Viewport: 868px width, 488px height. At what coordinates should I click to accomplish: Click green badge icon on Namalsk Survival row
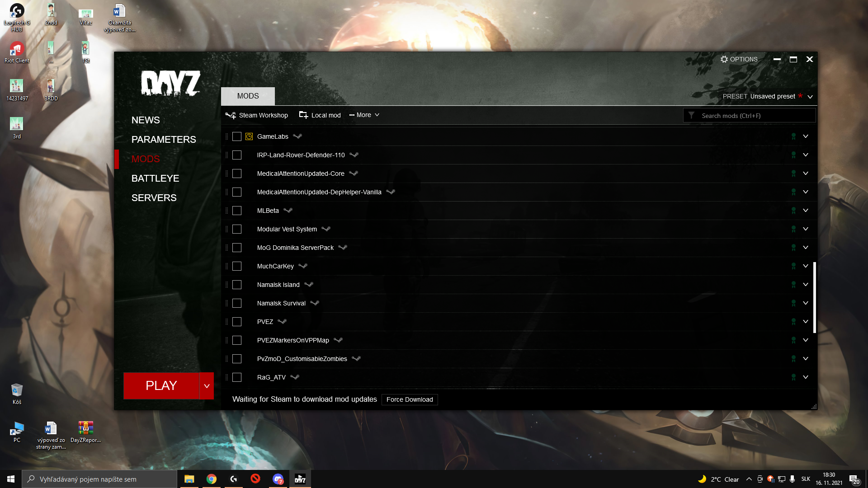[x=793, y=303]
